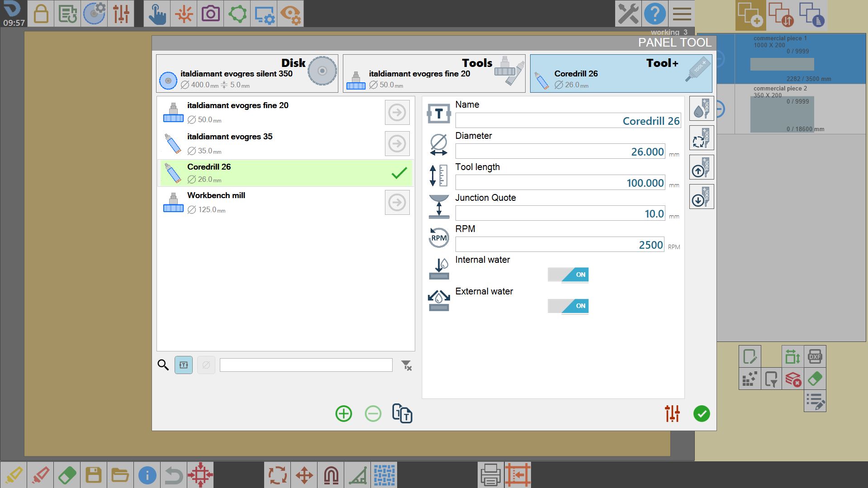The width and height of the screenshot is (868, 488).
Task: Open the Tools tab
Action: [434, 74]
